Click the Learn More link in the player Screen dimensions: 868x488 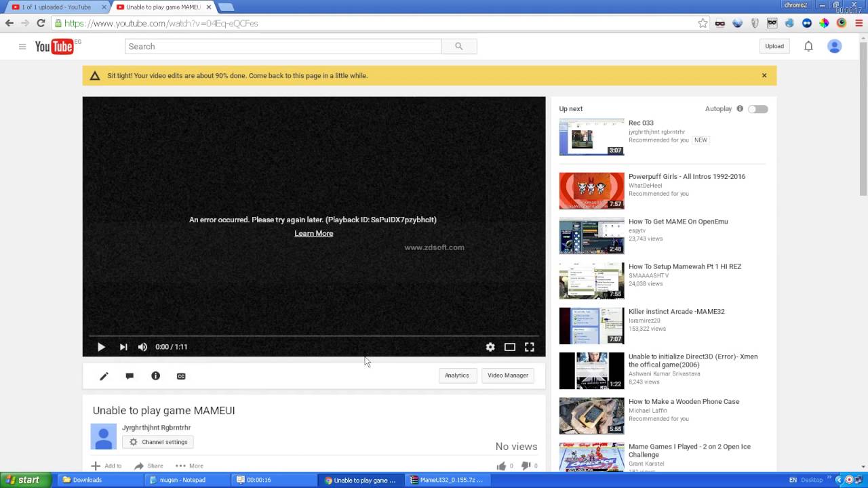[x=314, y=233]
